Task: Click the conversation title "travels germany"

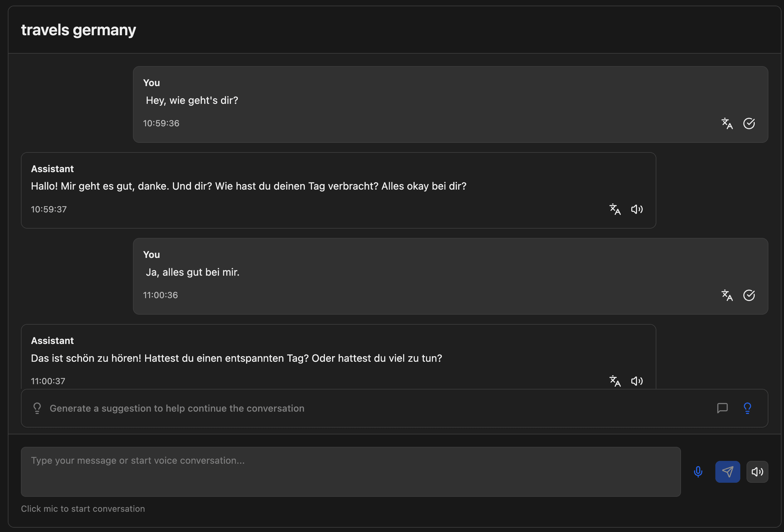Action: tap(79, 30)
